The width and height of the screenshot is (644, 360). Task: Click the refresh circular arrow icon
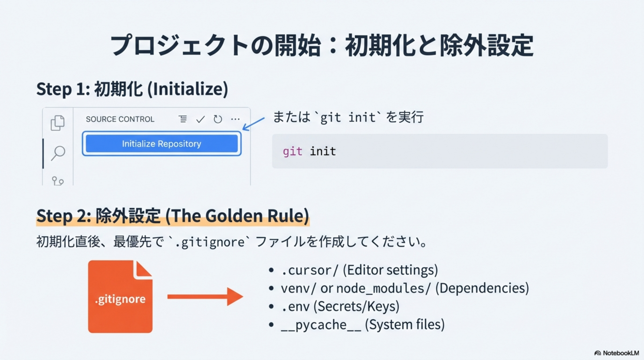[x=218, y=119]
